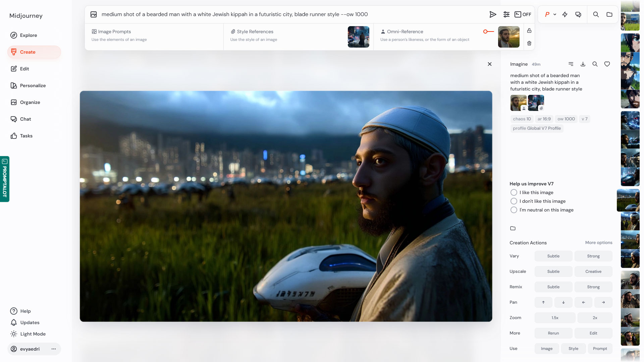Search similar images with the magnifier icon
Screen dimensions: 644x362
(595, 64)
